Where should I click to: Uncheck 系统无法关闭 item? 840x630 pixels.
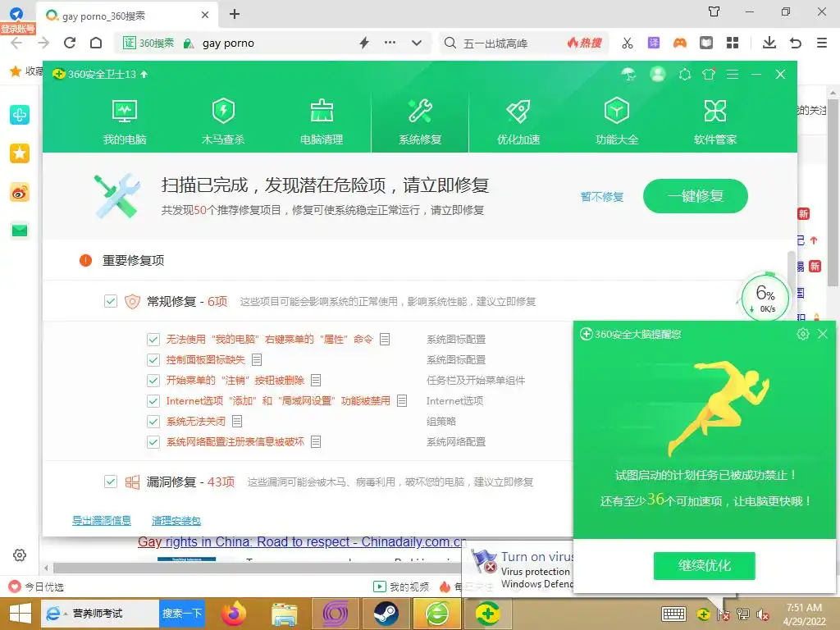pos(153,421)
